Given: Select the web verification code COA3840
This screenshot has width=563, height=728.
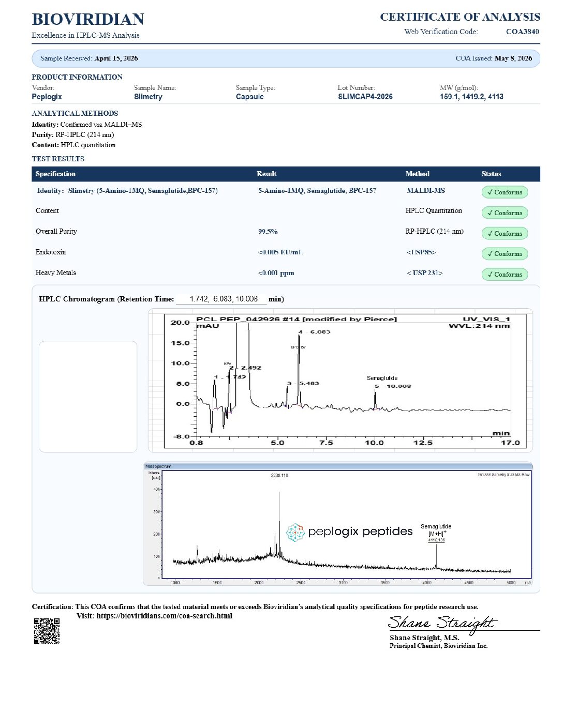Looking at the screenshot, I should tap(523, 32).
